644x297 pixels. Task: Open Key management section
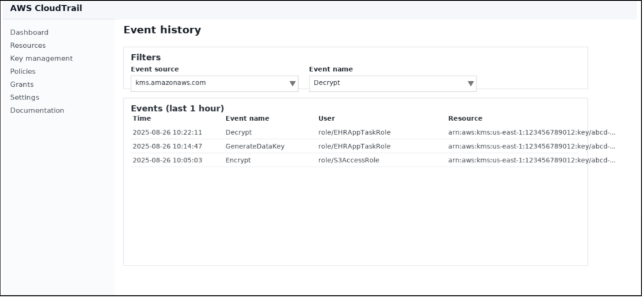pyautogui.click(x=42, y=59)
